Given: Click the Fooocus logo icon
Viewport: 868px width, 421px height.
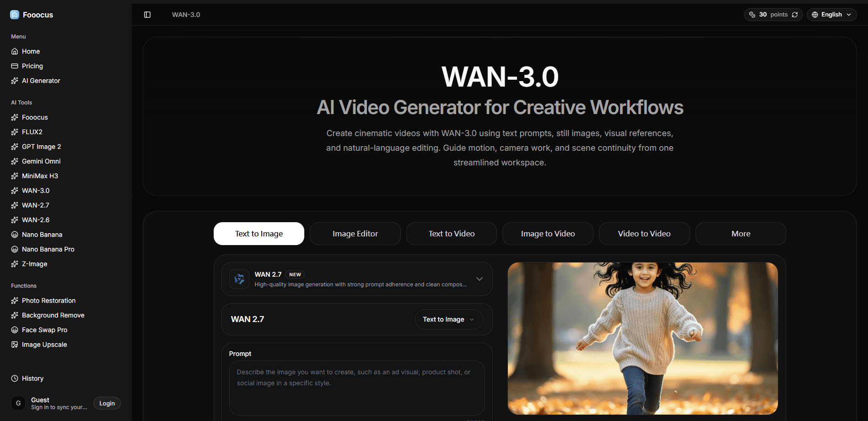Looking at the screenshot, I should [15, 15].
